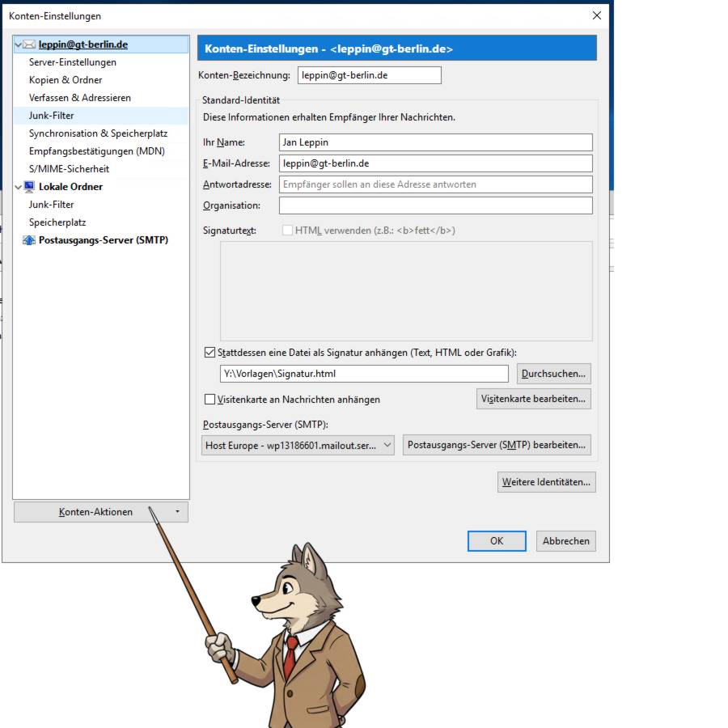Go to Verfassen & Adressieren settings
Viewport: 728px width, 728px height.
pos(80,98)
